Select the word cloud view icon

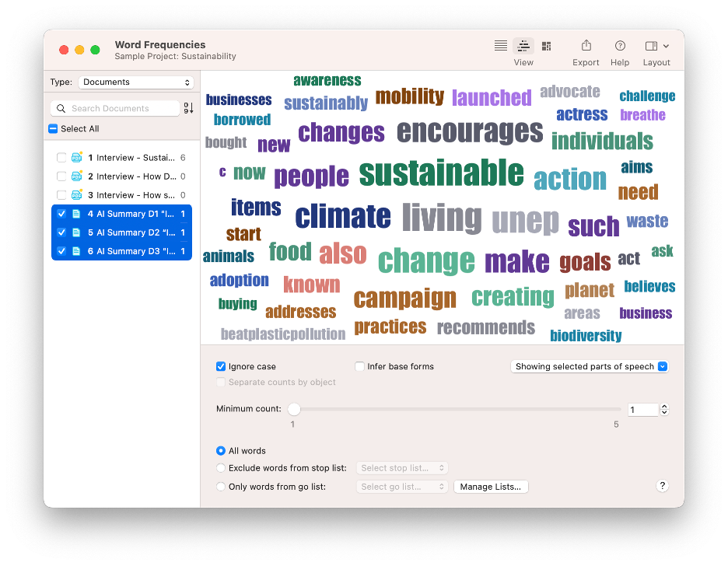[523, 46]
